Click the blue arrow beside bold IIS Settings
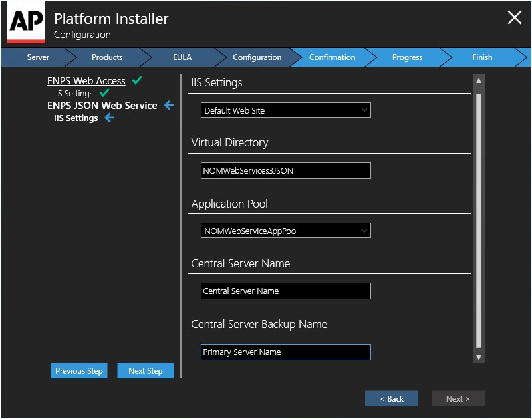This screenshot has height=419, width=532. (109, 118)
